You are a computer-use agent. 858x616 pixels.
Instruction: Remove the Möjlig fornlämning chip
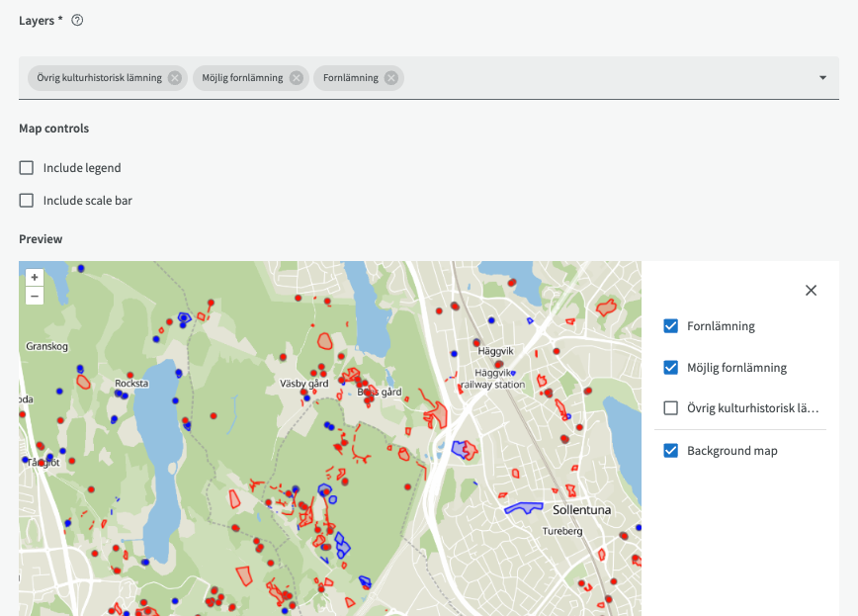pyautogui.click(x=296, y=78)
